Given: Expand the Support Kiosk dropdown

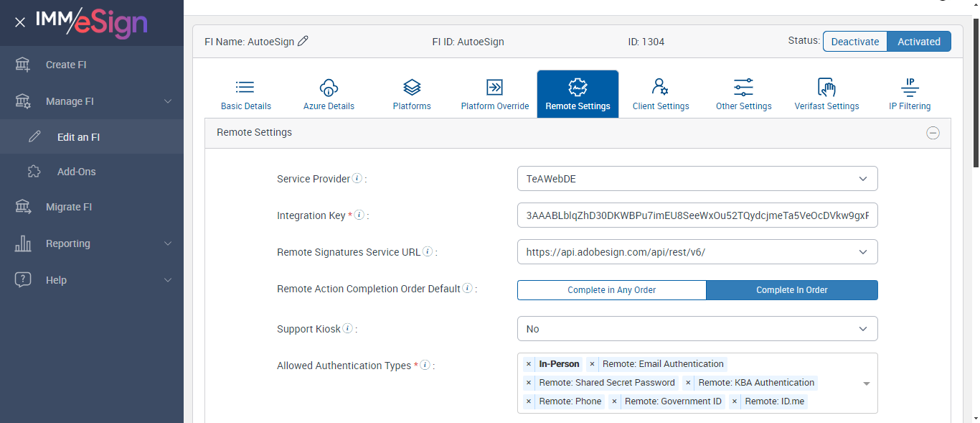Looking at the screenshot, I should 697,329.
